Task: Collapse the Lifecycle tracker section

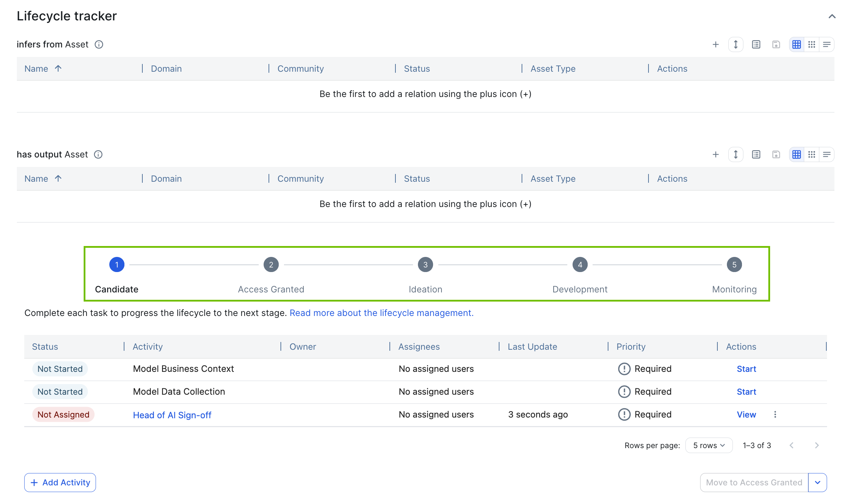Action: click(832, 17)
